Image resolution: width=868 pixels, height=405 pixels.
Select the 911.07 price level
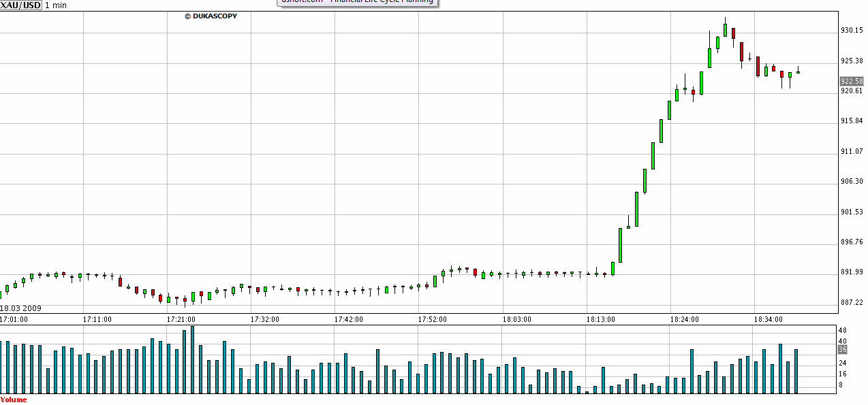(852, 151)
